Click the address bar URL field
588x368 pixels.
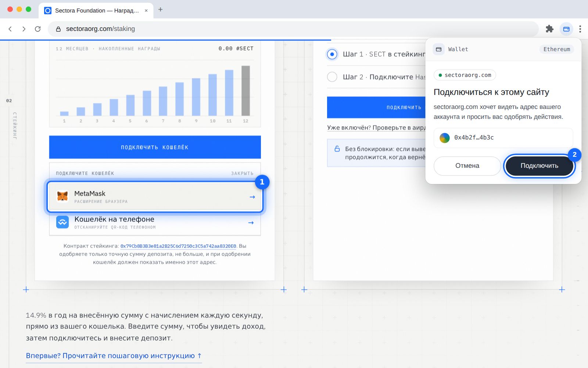coord(293,29)
